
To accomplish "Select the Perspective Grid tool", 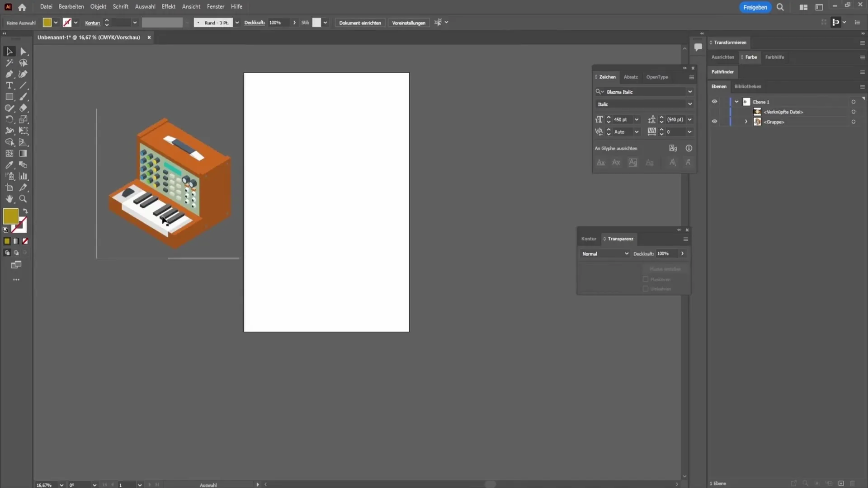I will point(24,142).
